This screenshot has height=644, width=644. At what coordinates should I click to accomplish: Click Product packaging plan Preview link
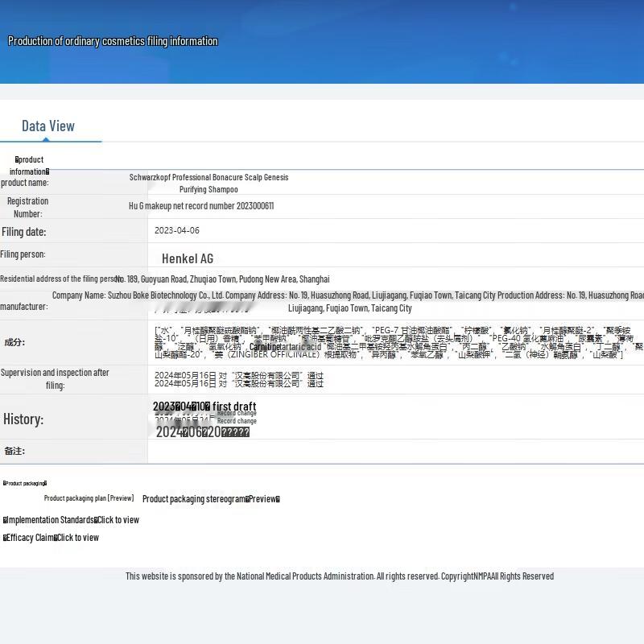(89, 498)
